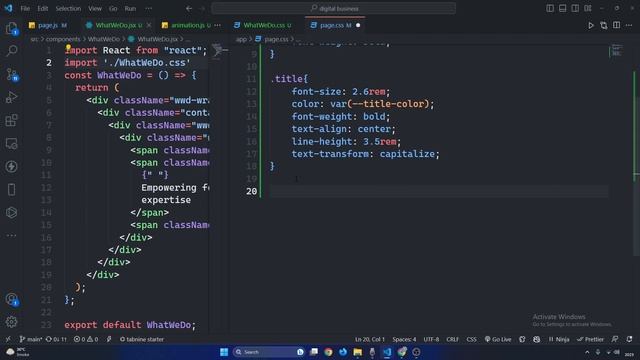Click 'WhatWeDo.jsx' in the left breadcrumb

157,39
